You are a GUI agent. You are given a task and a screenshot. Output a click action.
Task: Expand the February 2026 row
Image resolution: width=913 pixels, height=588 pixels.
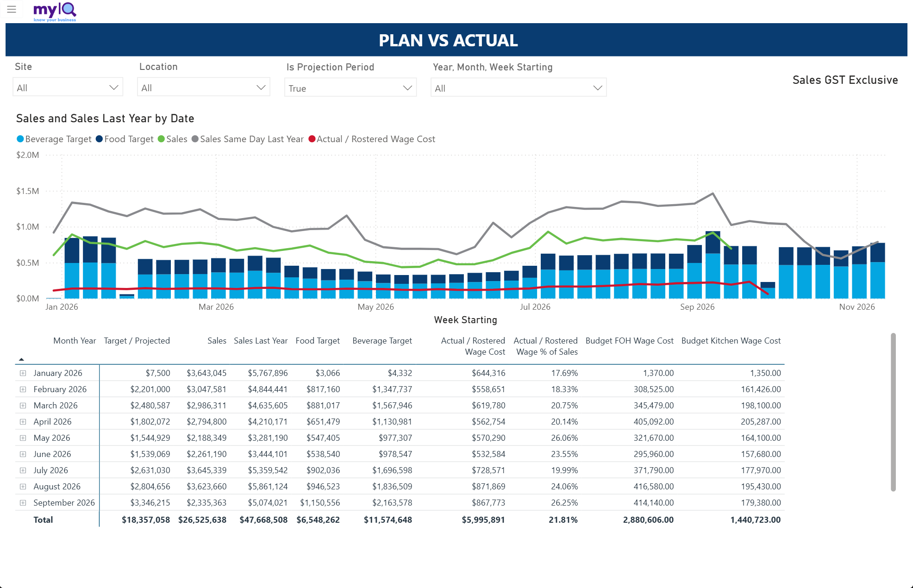[23, 389]
